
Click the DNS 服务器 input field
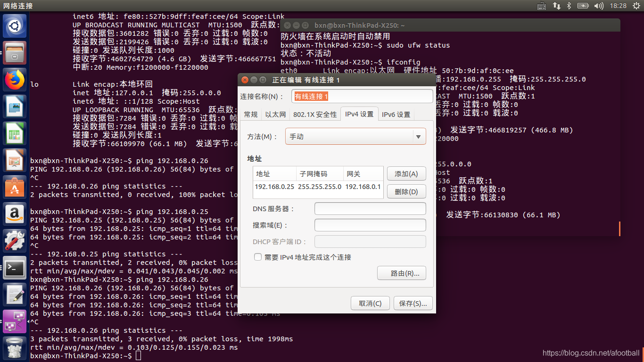point(370,208)
